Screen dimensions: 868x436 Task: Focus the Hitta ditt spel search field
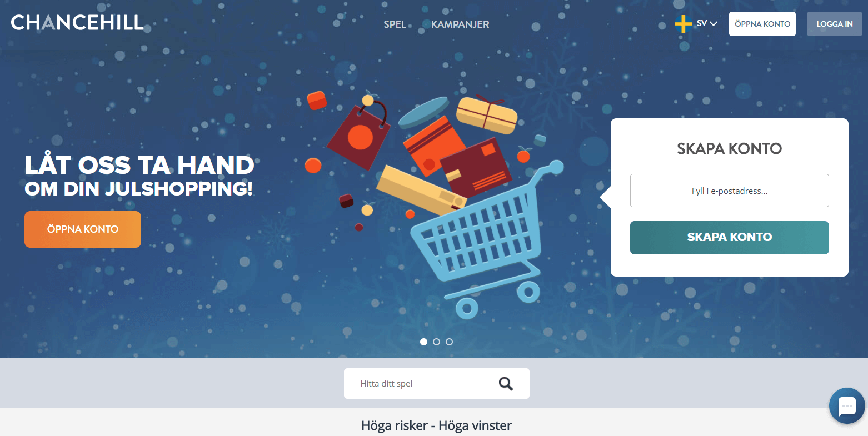[x=422, y=384]
